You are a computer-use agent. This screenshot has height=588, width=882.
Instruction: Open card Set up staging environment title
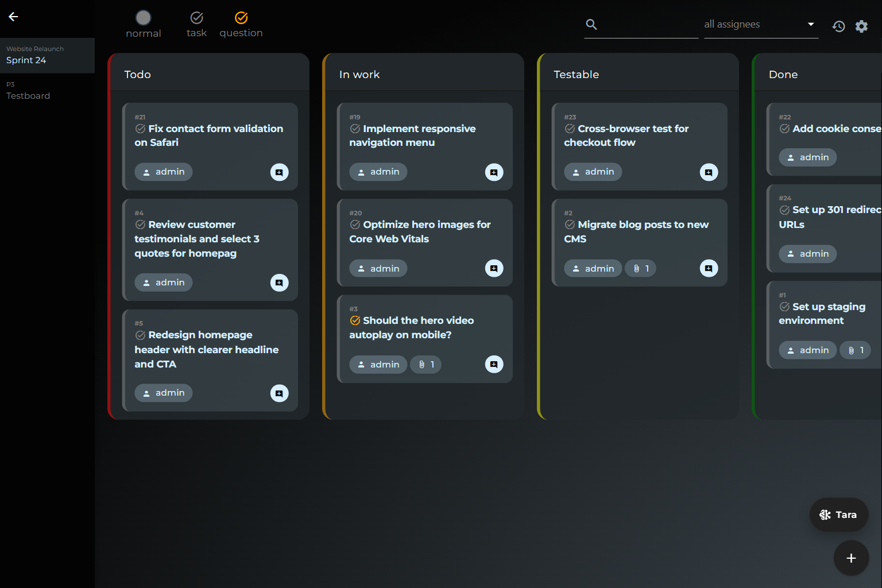[822, 314]
